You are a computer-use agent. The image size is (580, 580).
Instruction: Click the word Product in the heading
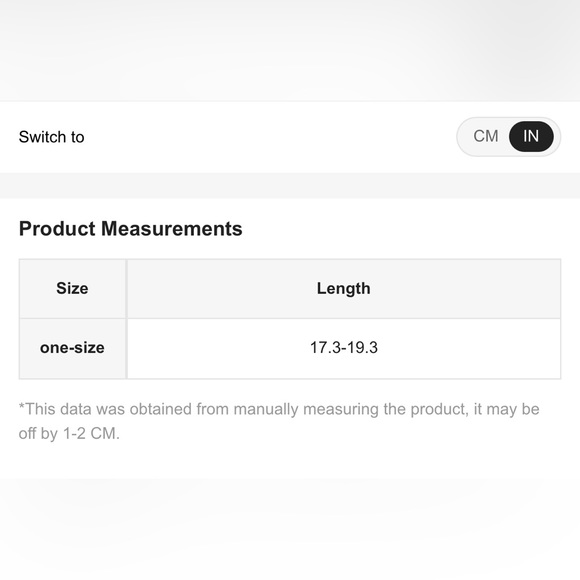pos(57,229)
